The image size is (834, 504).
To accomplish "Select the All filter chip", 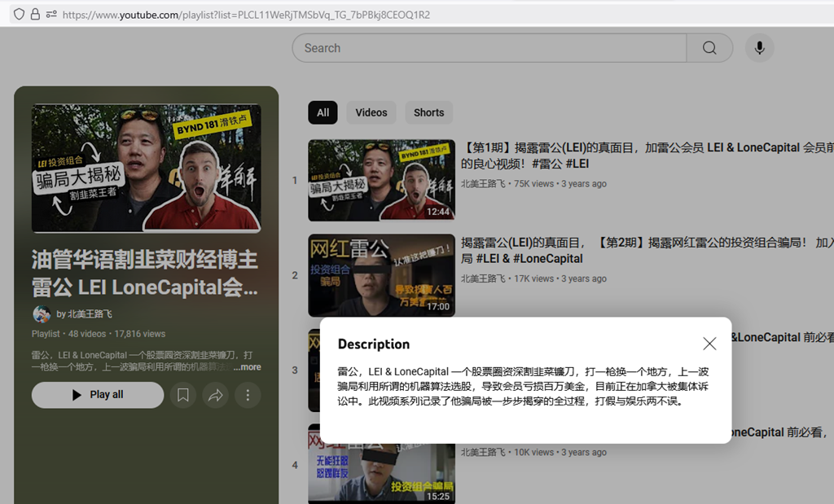I will (x=323, y=112).
